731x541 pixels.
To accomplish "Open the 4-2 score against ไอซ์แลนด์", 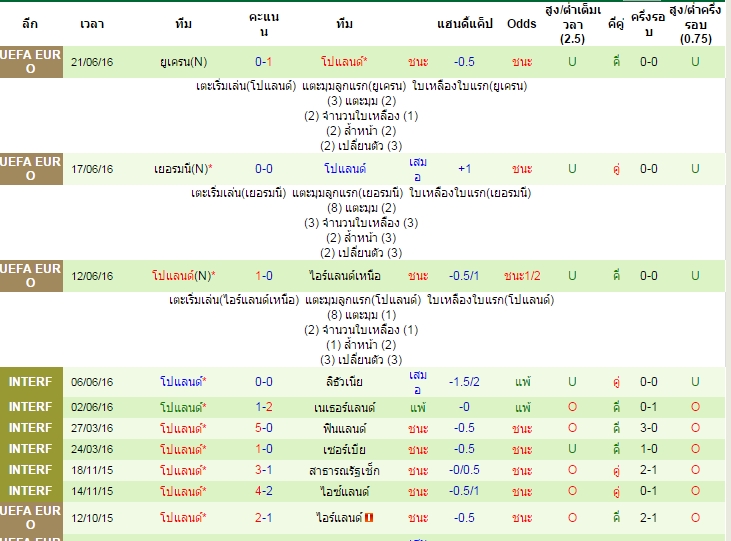I will (x=263, y=491).
